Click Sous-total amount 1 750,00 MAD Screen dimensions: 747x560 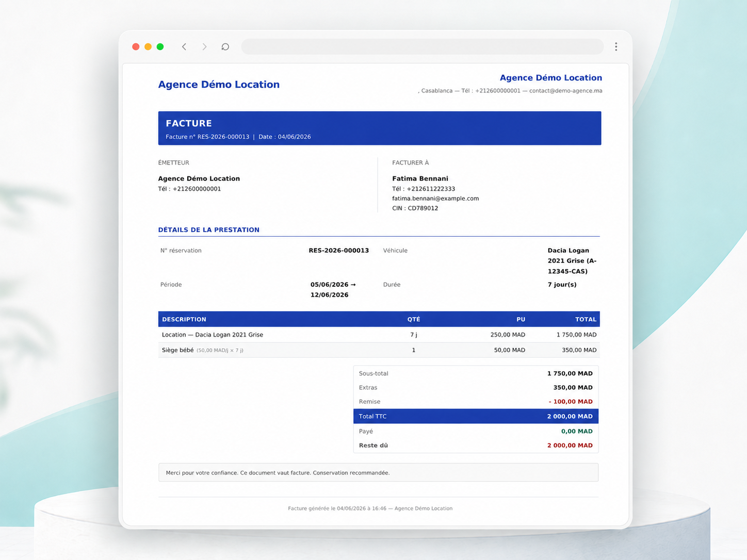click(x=570, y=374)
